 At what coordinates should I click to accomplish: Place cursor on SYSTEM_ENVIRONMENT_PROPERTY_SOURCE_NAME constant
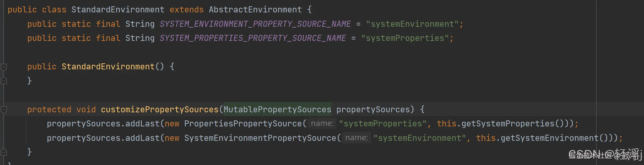pos(255,24)
